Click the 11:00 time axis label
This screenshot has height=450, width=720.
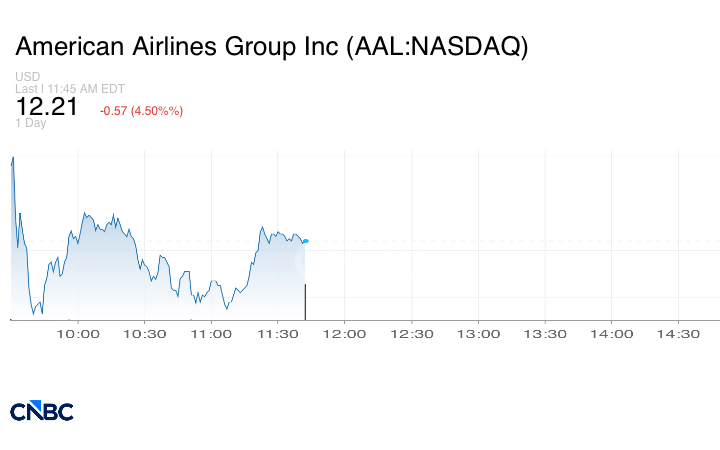coord(212,333)
